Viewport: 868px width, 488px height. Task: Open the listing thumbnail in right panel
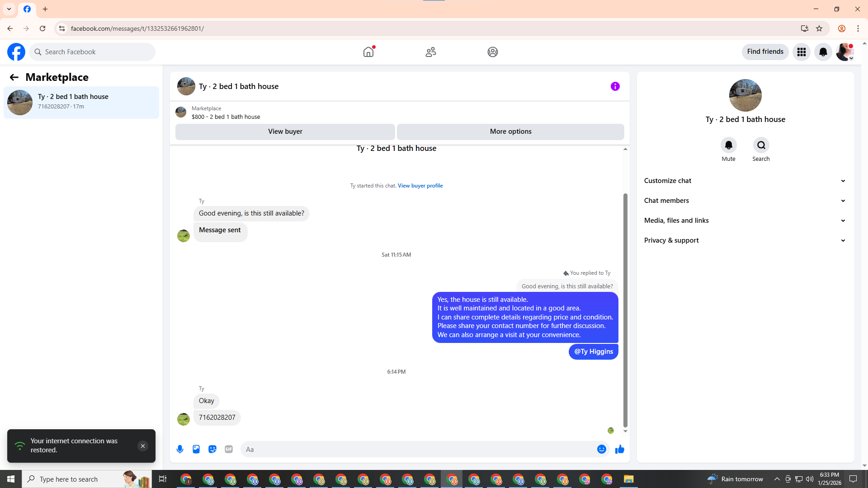pyautogui.click(x=745, y=95)
